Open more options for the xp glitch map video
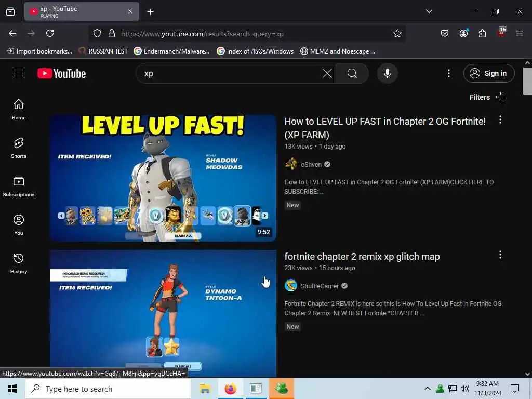 click(x=500, y=255)
